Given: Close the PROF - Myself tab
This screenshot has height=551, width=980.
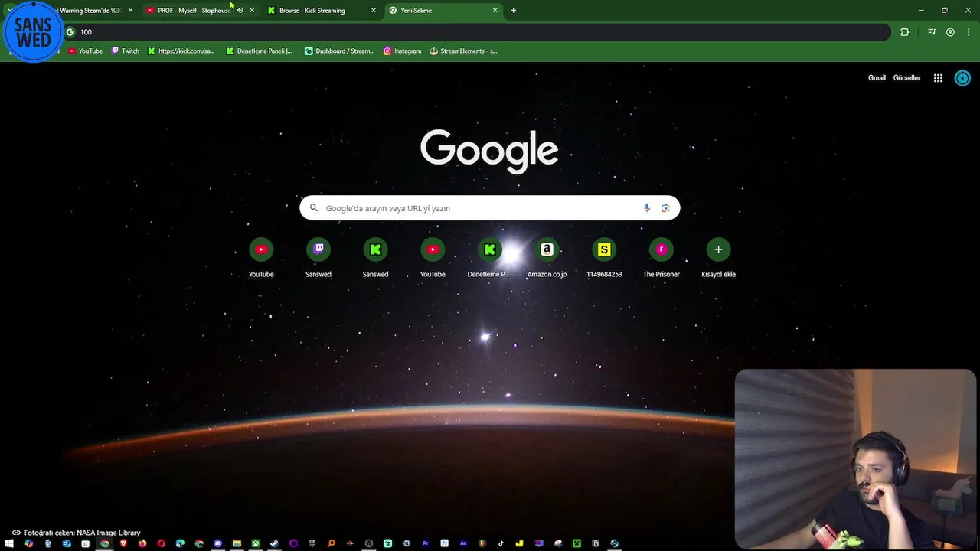Looking at the screenshot, I should pos(252,11).
